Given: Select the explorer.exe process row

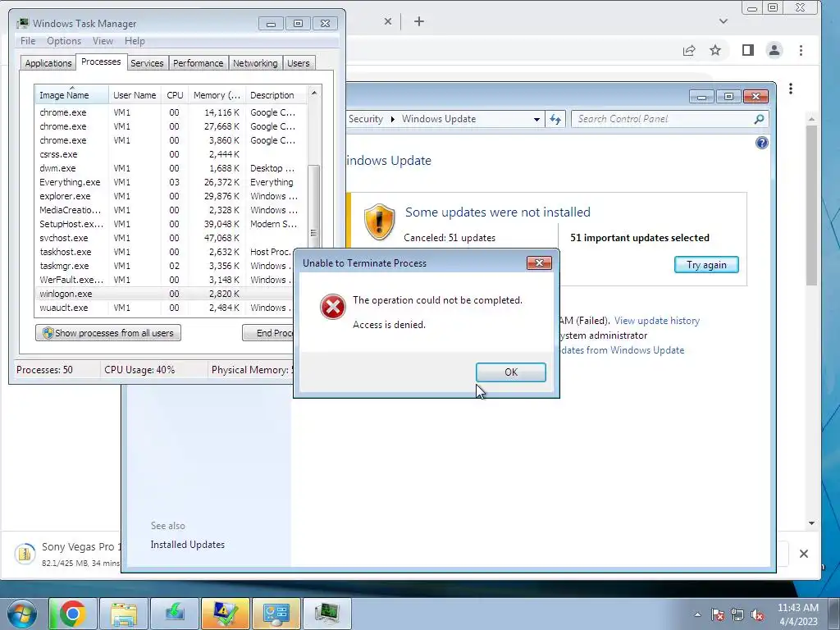Looking at the screenshot, I should tap(171, 196).
